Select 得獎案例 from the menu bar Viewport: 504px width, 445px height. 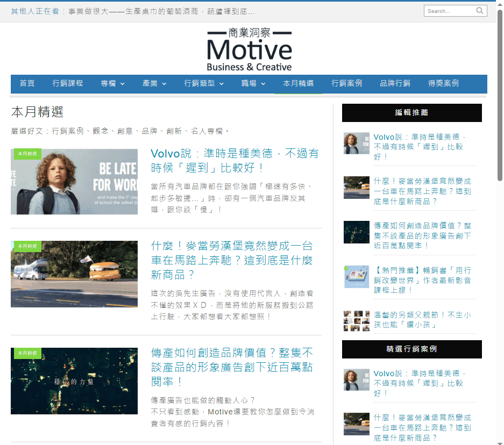443,84
